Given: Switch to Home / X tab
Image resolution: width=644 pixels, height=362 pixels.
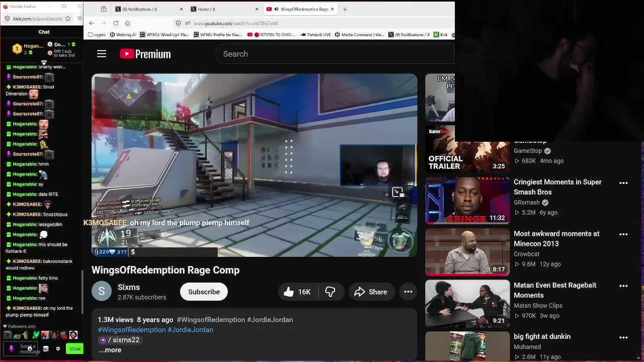Looking at the screenshot, I should (x=225, y=9).
